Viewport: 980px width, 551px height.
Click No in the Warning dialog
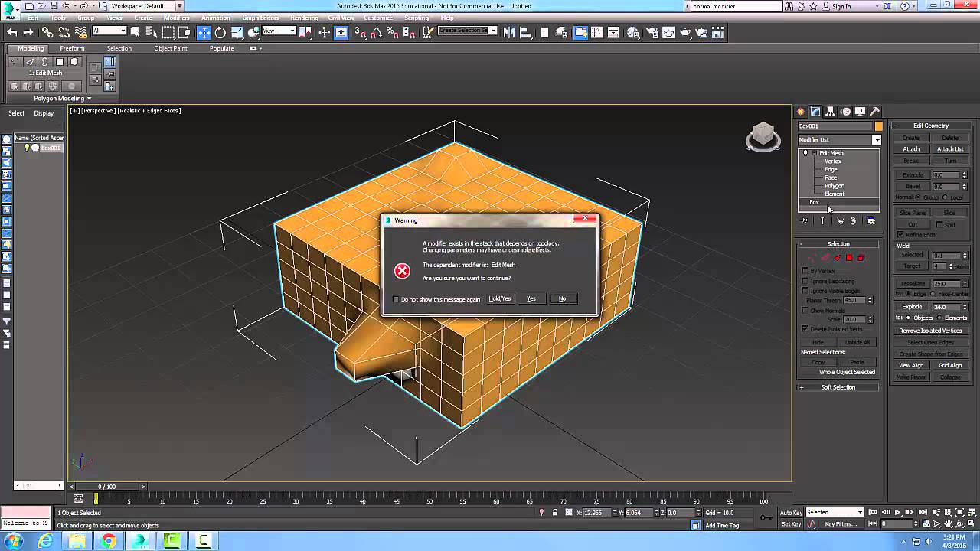point(562,298)
